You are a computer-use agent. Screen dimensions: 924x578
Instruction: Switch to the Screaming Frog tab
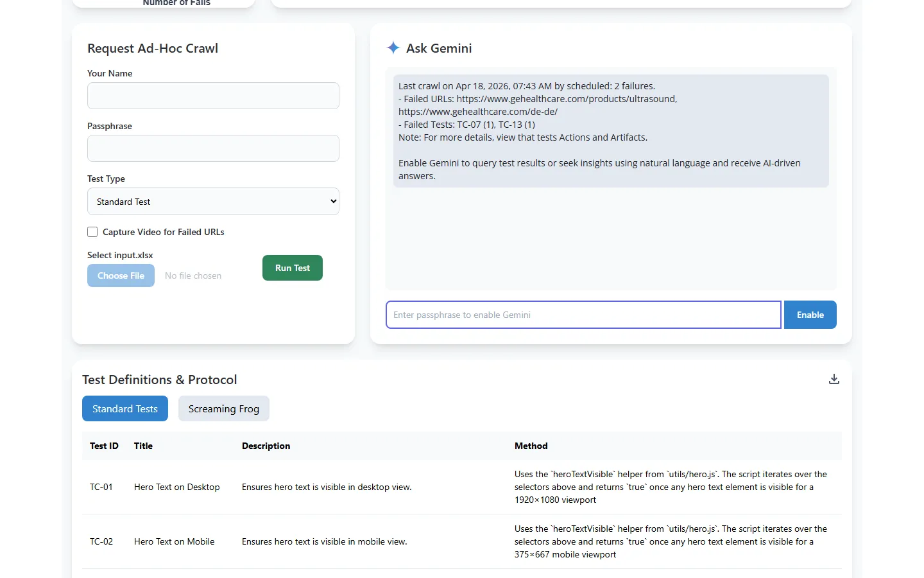point(223,408)
